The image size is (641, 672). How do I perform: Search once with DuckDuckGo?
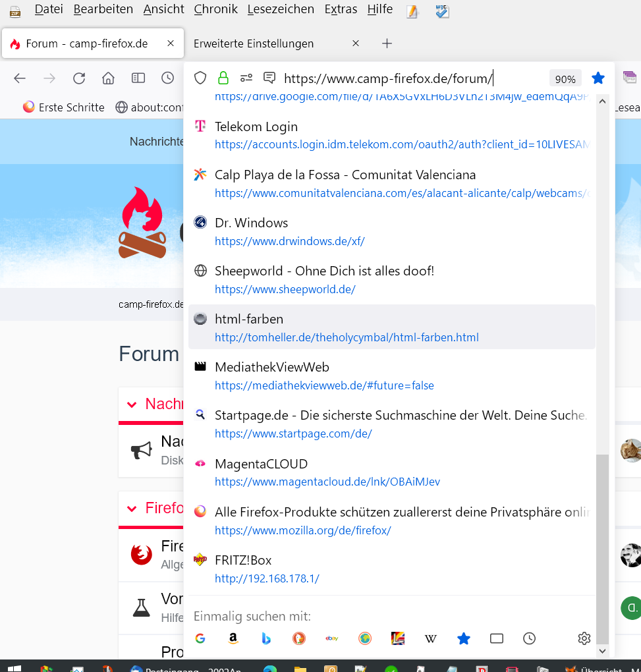coord(299,638)
